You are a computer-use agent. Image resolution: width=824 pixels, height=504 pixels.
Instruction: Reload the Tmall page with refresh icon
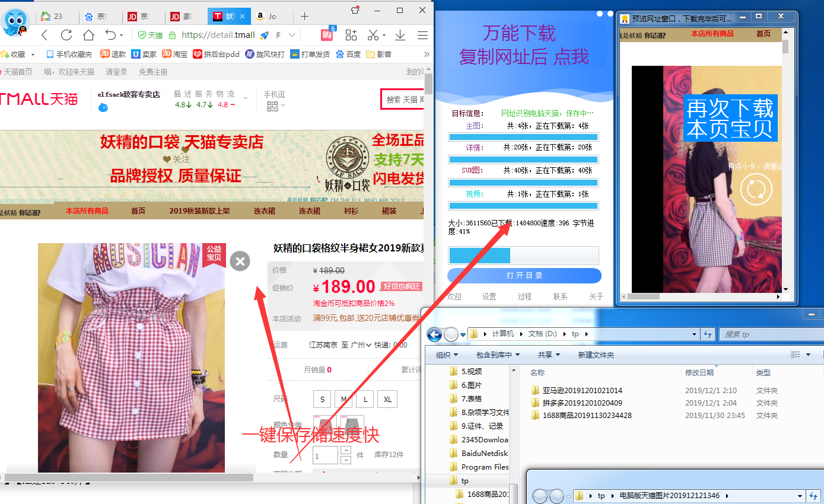tap(66, 35)
